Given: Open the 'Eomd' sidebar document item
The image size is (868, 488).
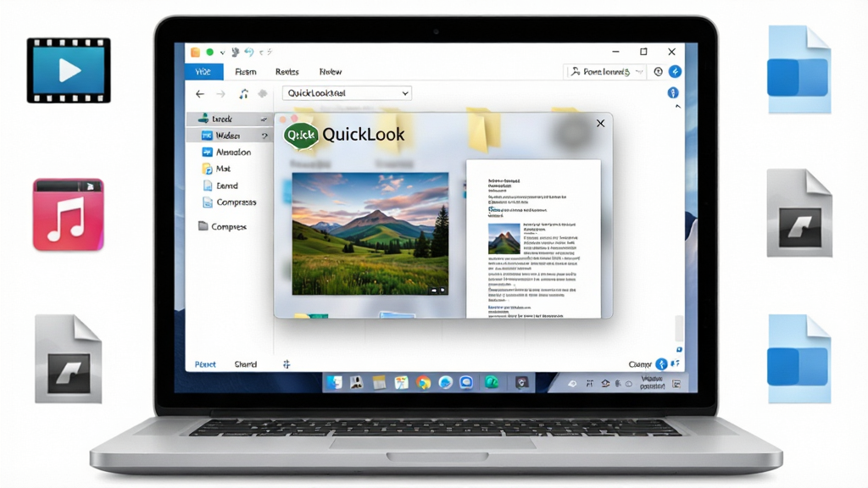Looking at the screenshot, I should (220, 186).
